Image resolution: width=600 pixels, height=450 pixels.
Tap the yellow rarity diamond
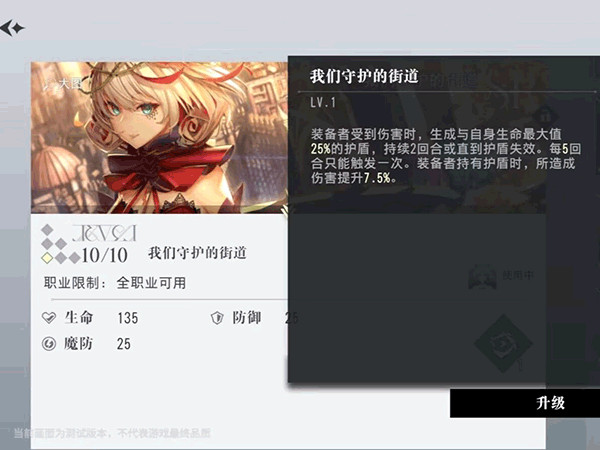(47, 258)
